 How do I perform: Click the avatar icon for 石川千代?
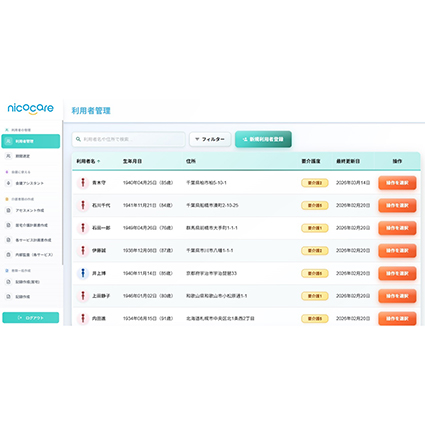[x=83, y=205]
